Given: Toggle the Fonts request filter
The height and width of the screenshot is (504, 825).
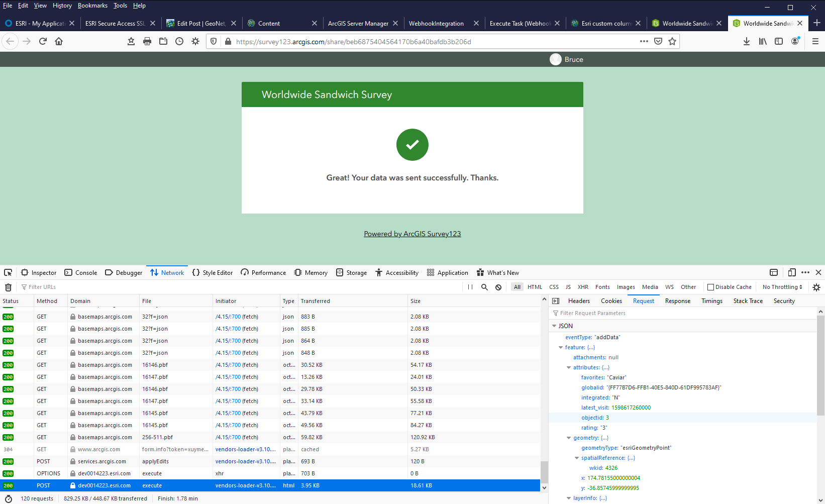Looking at the screenshot, I should point(602,287).
